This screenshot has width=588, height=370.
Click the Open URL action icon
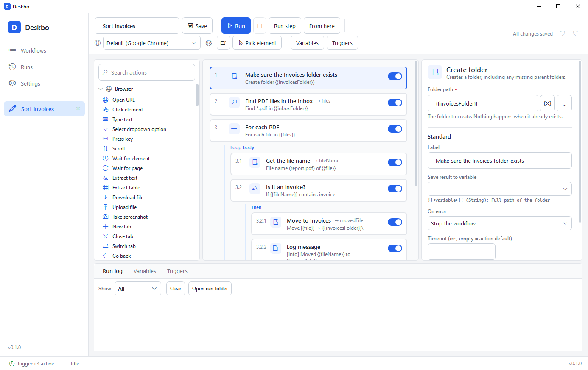coord(106,100)
